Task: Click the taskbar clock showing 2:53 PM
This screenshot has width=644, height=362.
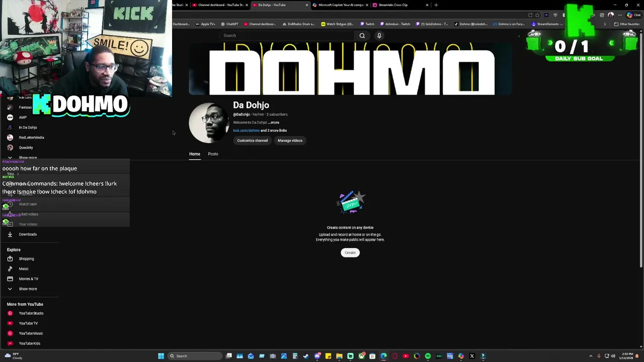Action: [x=627, y=356]
